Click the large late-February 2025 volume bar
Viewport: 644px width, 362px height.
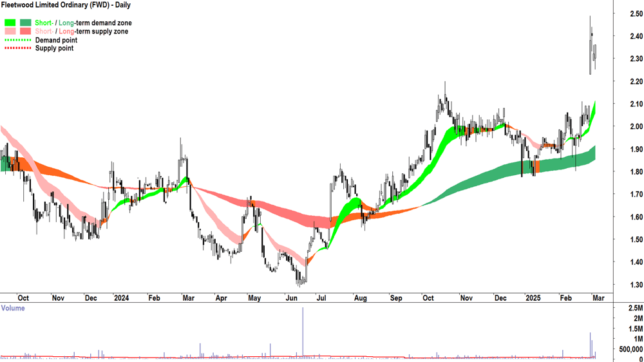(590, 345)
